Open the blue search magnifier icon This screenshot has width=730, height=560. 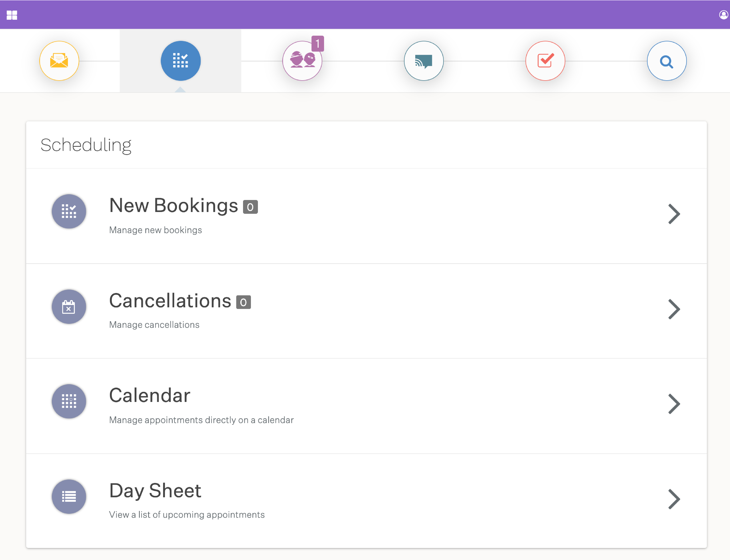click(x=667, y=61)
